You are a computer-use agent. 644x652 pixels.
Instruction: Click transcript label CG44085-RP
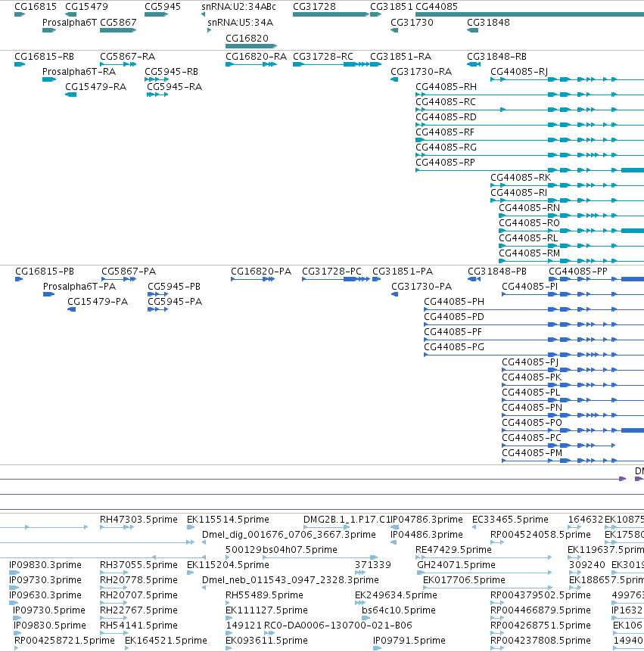[445, 163]
